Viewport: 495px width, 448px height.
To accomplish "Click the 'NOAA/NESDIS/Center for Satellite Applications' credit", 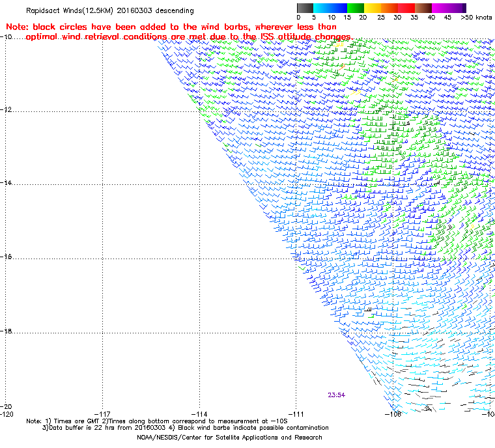I will (x=229, y=438).
